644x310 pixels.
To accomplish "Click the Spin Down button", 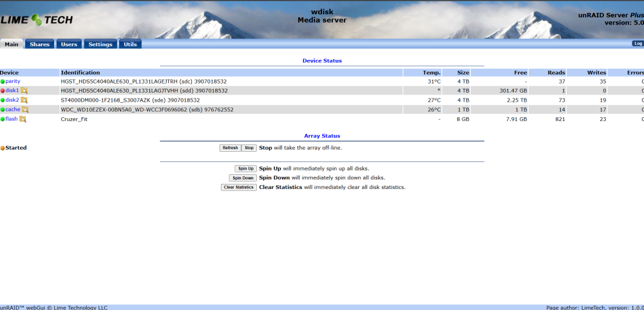I will click(x=243, y=178).
